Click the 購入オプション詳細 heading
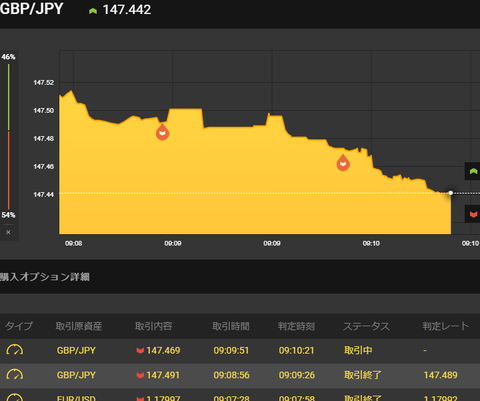Screen dimensions: 480x401 tap(45, 277)
